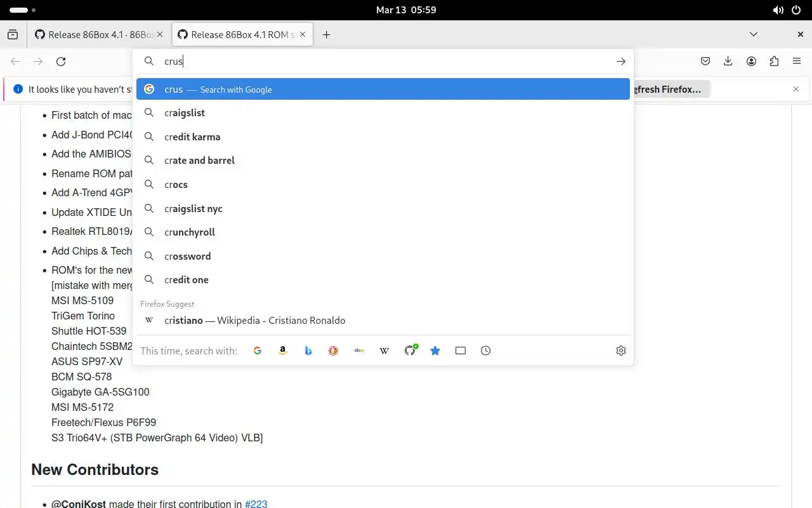This screenshot has height=508, width=812.
Task: Select the 'craigslist nyc' suggestion
Action: coord(383,208)
